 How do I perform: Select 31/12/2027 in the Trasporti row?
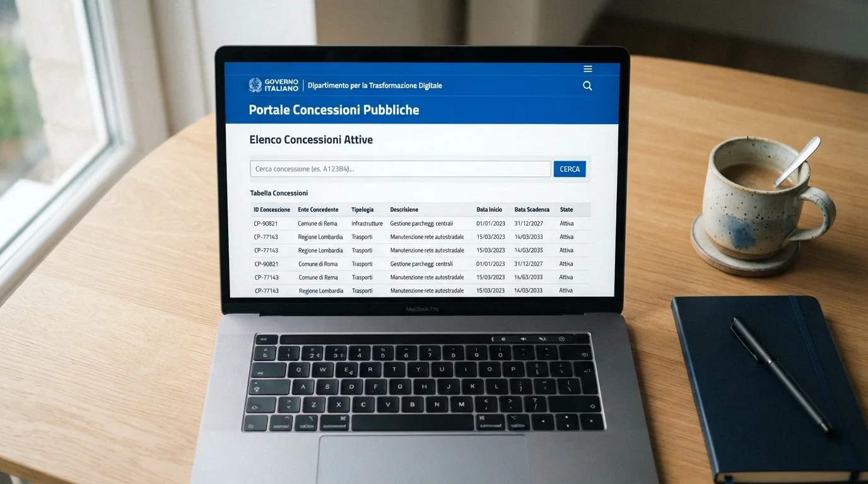[529, 264]
